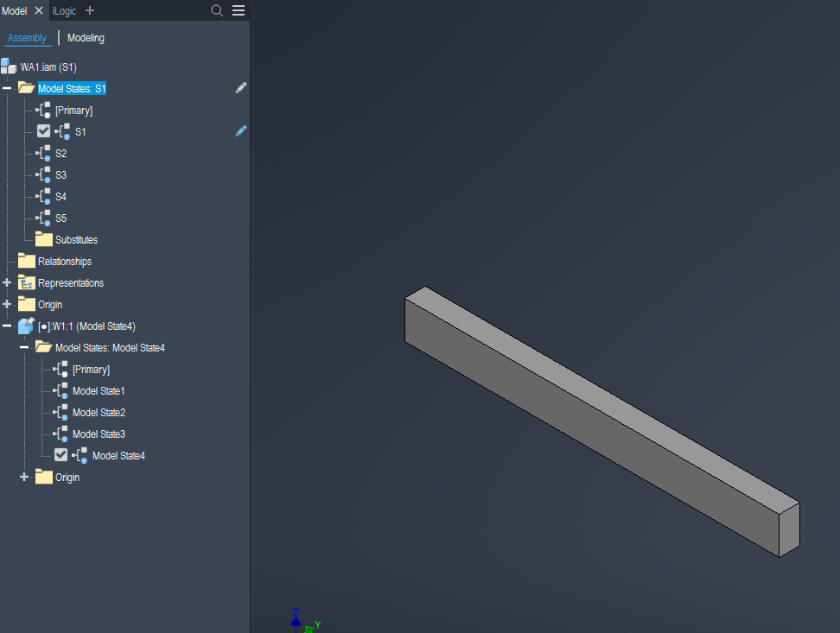
Task: Collapse the Model States: S1 branch
Action: [6, 87]
